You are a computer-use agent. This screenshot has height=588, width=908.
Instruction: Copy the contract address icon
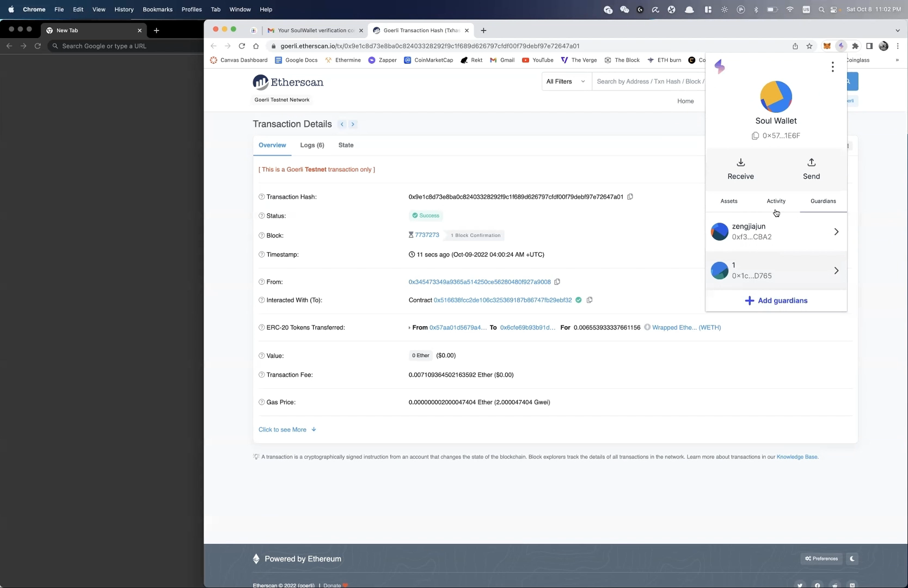coord(589,300)
